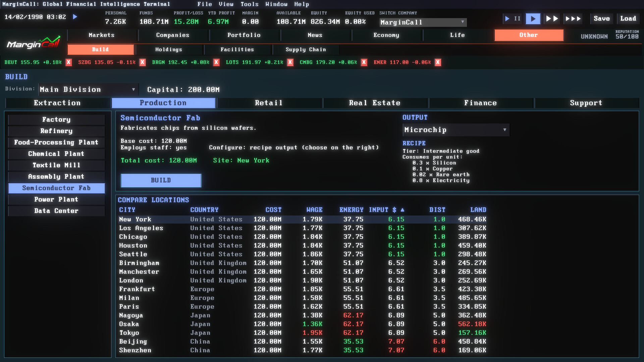Viewport: 644px width, 362px height.
Task: Open the Tools menu
Action: [x=250, y=4]
